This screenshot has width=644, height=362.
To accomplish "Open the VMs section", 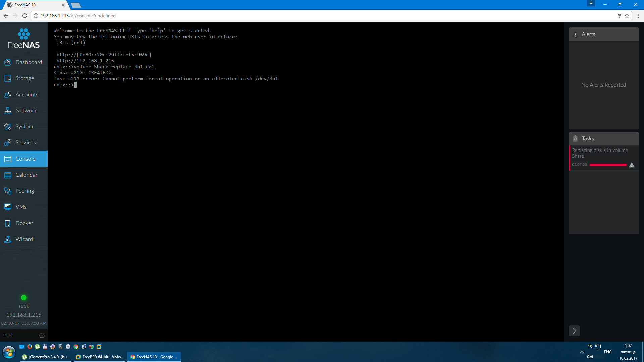I will click(x=24, y=207).
